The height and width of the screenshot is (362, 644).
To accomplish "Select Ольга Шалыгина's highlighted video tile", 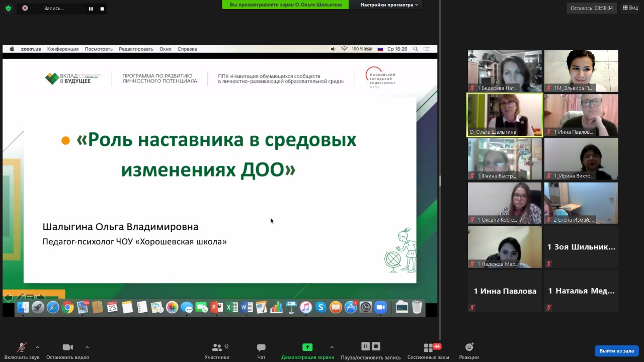I will (505, 115).
